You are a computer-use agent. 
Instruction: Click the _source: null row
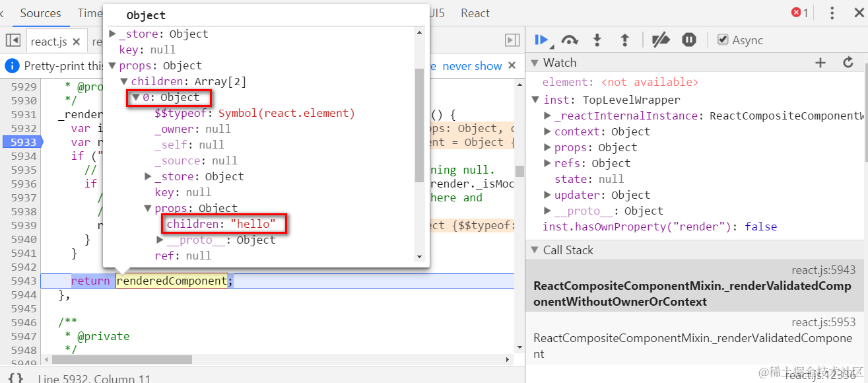click(x=196, y=161)
